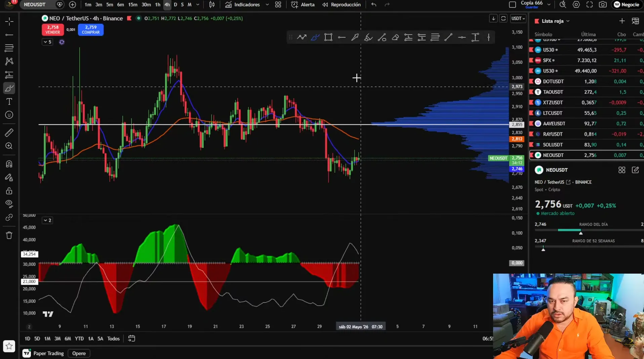Open indicator templates grid
This screenshot has width=644, height=359.
click(278, 5)
